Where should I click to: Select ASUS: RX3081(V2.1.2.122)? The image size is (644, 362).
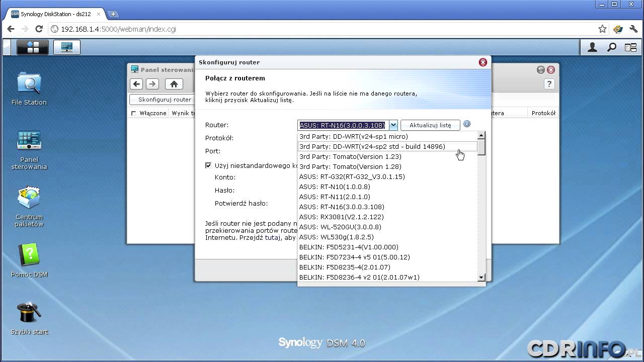(387, 217)
